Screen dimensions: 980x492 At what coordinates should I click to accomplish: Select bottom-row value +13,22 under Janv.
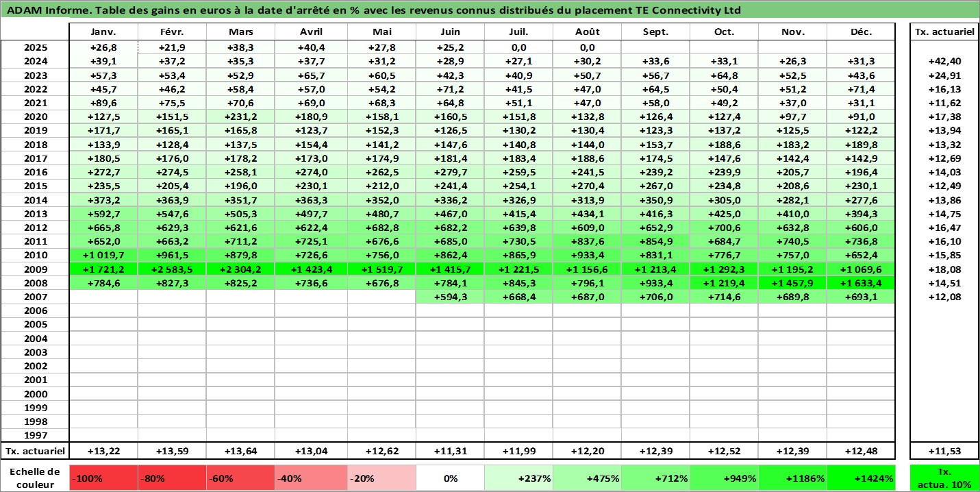[103, 451]
